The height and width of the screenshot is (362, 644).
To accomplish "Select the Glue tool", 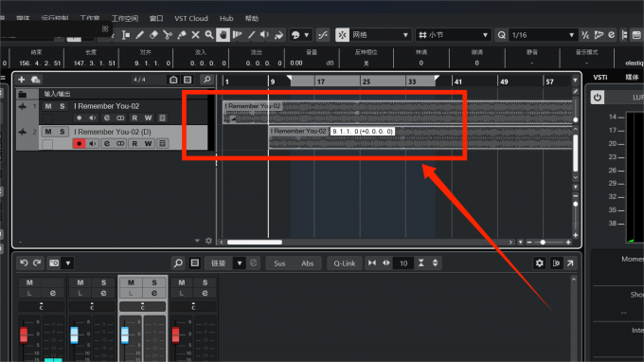I will (182, 35).
